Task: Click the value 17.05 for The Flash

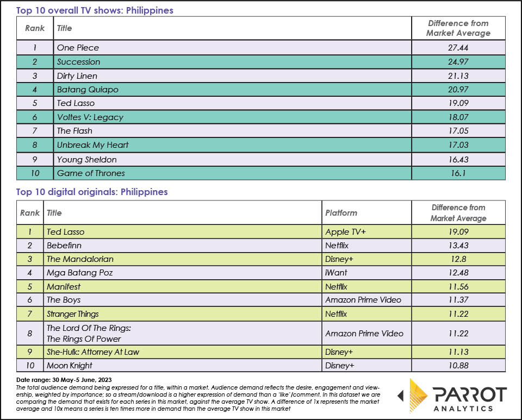Action: tap(458, 131)
